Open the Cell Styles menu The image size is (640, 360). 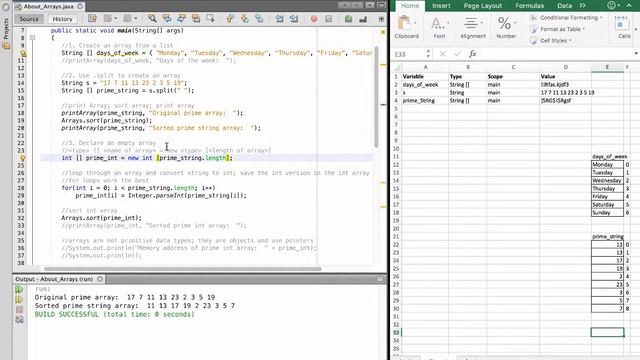(x=551, y=41)
